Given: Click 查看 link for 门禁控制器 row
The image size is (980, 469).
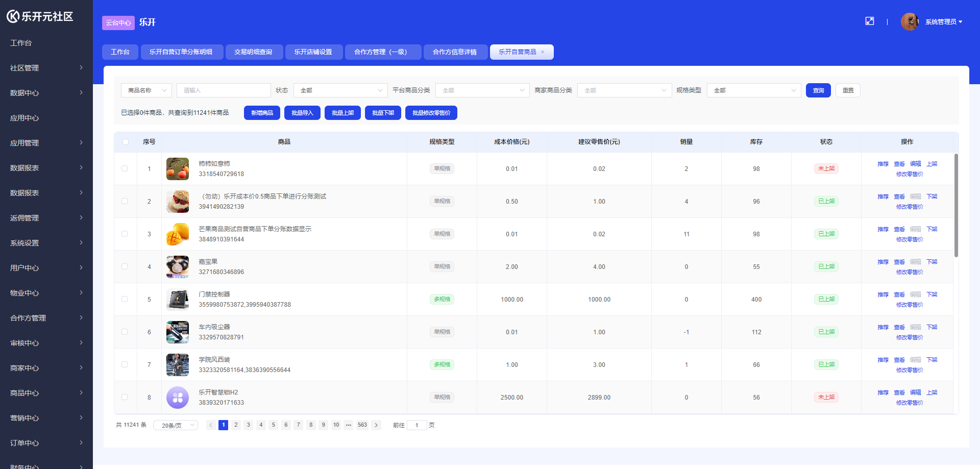Looking at the screenshot, I should (x=899, y=294).
